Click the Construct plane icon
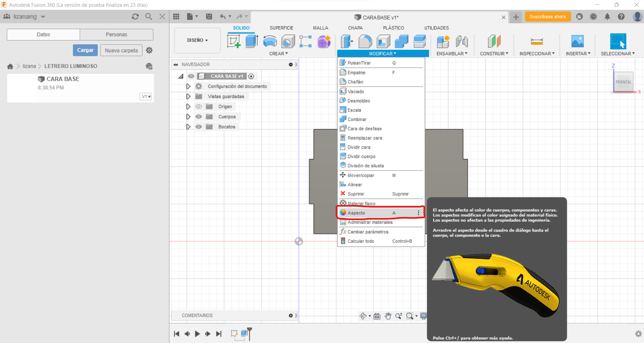 click(x=494, y=41)
